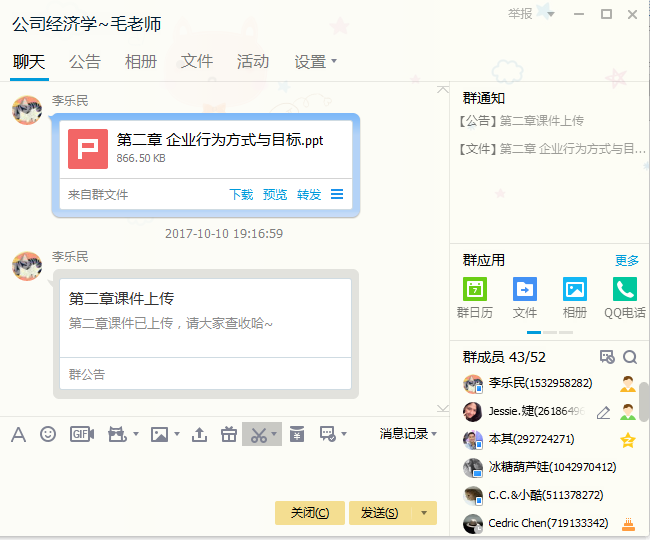Switch to the 活动 tab
The width and height of the screenshot is (650, 540).
252,61
